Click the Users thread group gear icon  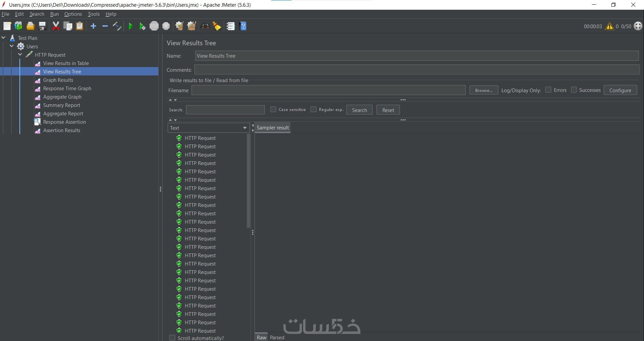pyautogui.click(x=21, y=46)
